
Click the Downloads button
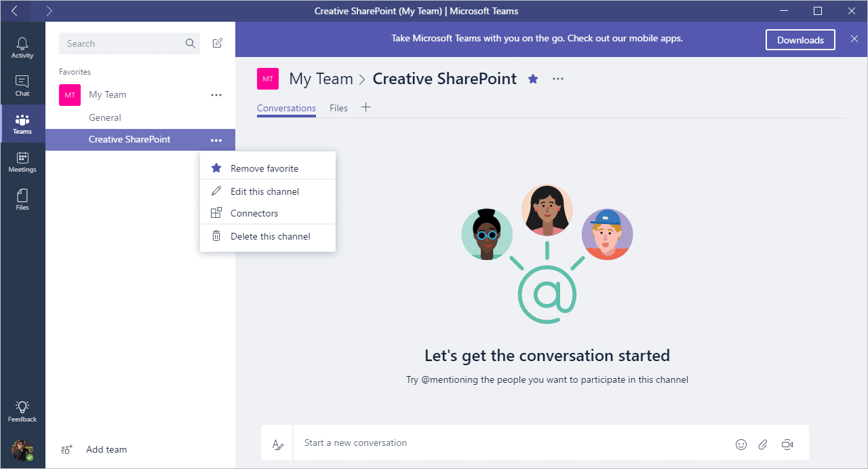click(x=800, y=40)
